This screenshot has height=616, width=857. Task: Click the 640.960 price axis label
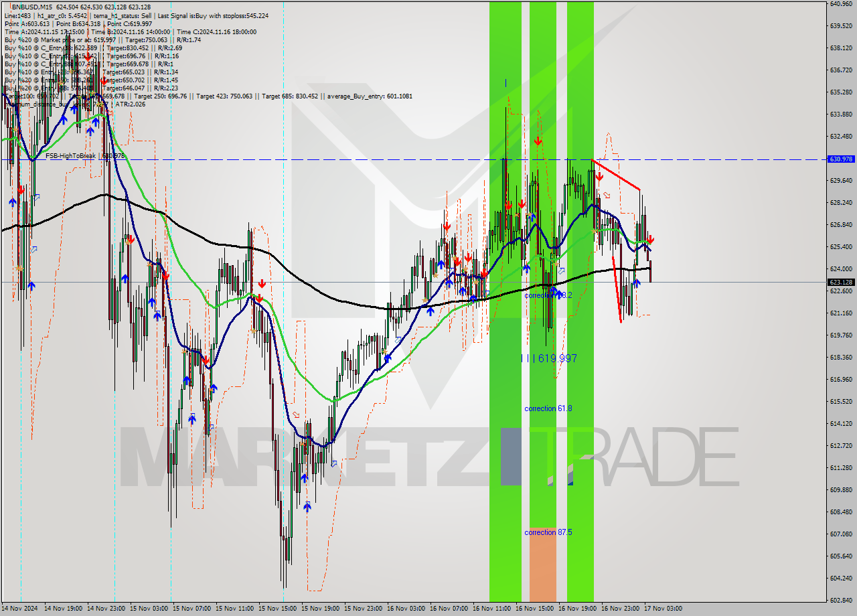coord(841,3)
